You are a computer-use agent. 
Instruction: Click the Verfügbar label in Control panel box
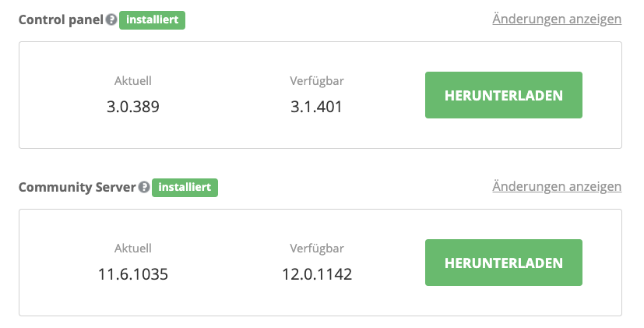pos(317,81)
